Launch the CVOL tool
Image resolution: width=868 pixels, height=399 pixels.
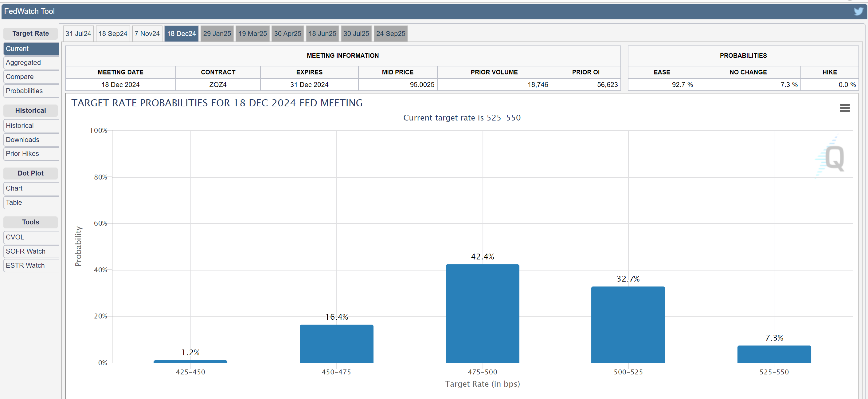(31, 237)
